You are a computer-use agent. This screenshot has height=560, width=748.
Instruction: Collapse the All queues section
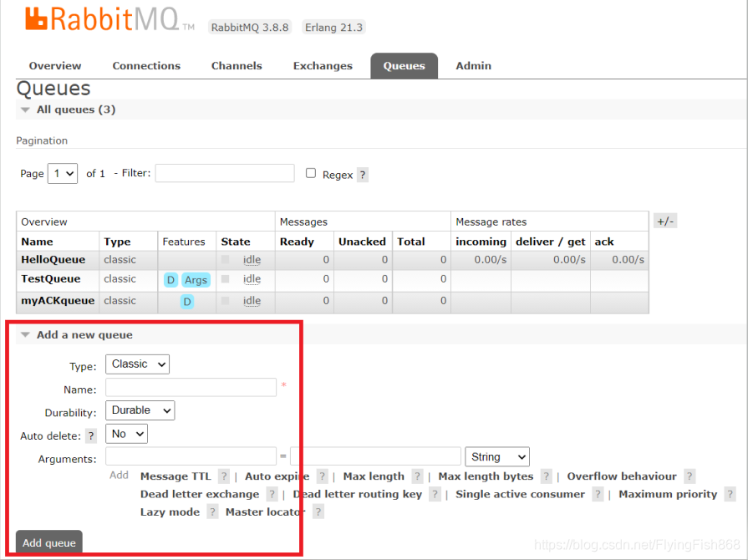click(76, 109)
